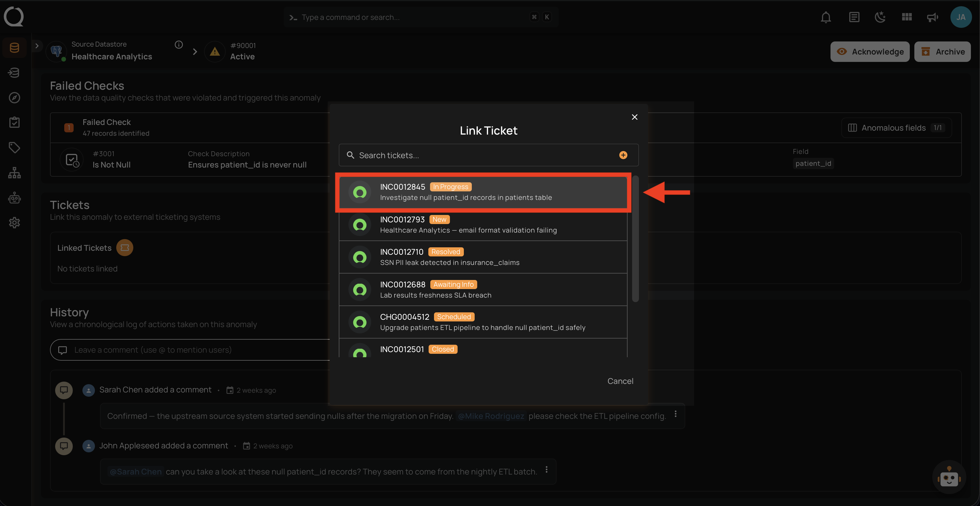Click the @Mike Rodriguez mention

pyautogui.click(x=491, y=416)
